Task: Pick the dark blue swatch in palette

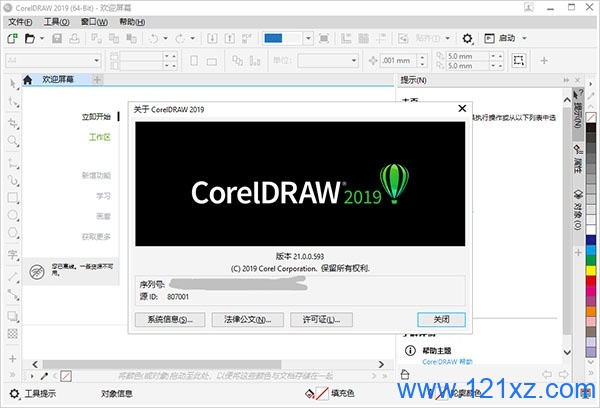Action: click(x=591, y=241)
